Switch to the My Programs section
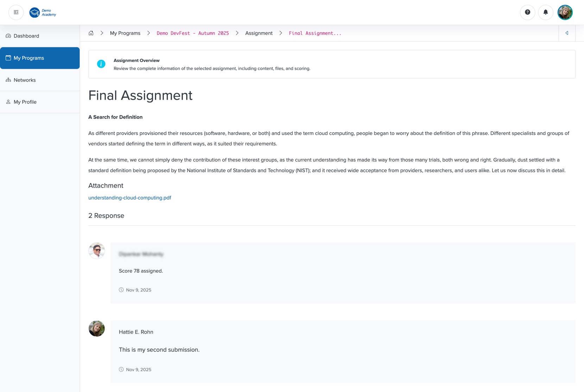 28,58
